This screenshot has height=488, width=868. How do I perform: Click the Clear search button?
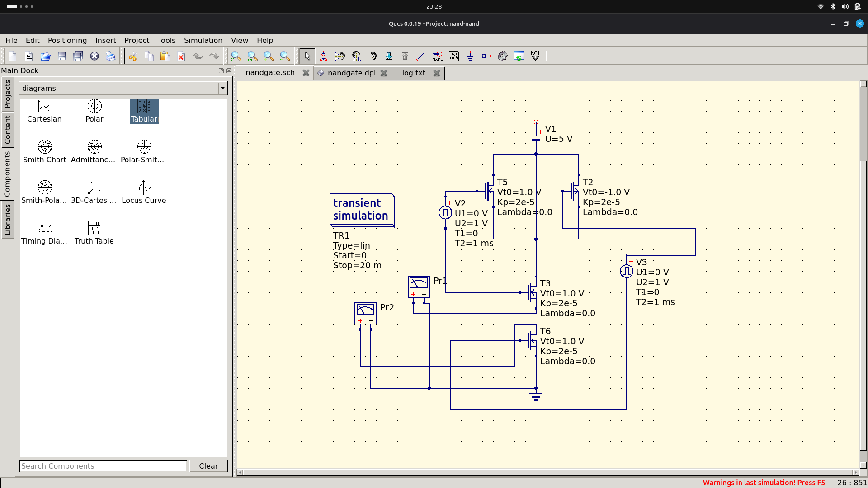tap(208, 466)
